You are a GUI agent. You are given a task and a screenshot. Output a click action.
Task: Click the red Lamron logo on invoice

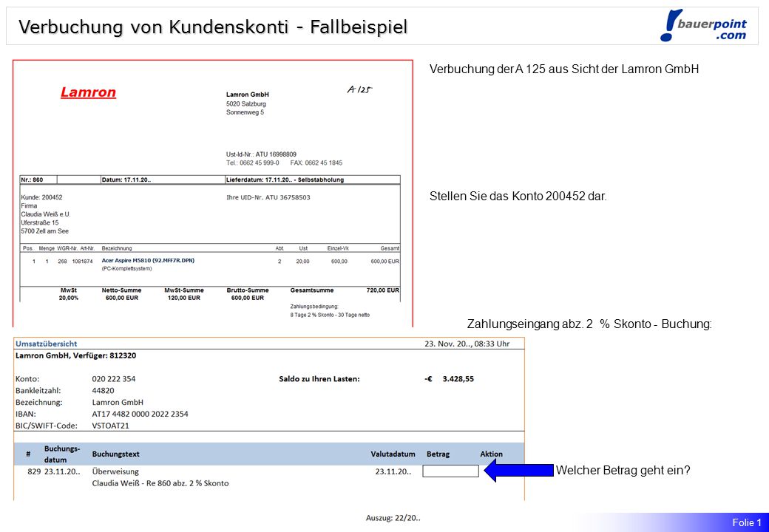pos(88,92)
